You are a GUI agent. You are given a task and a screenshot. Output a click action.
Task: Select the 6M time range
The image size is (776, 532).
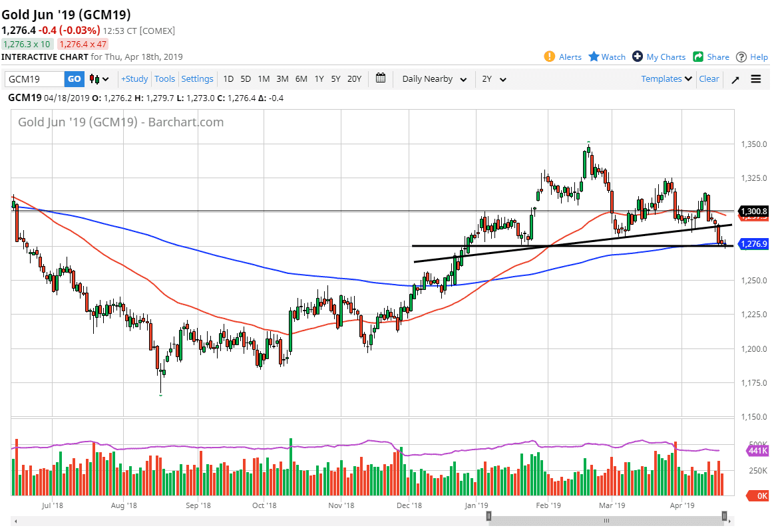tap(301, 79)
